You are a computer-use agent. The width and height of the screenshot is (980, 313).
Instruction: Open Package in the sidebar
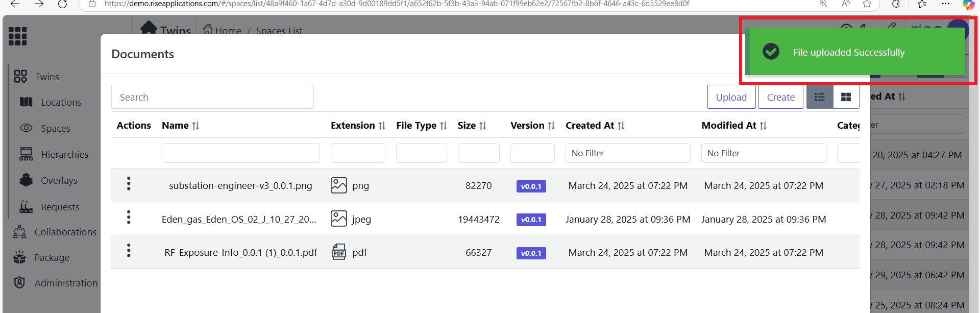click(x=52, y=257)
